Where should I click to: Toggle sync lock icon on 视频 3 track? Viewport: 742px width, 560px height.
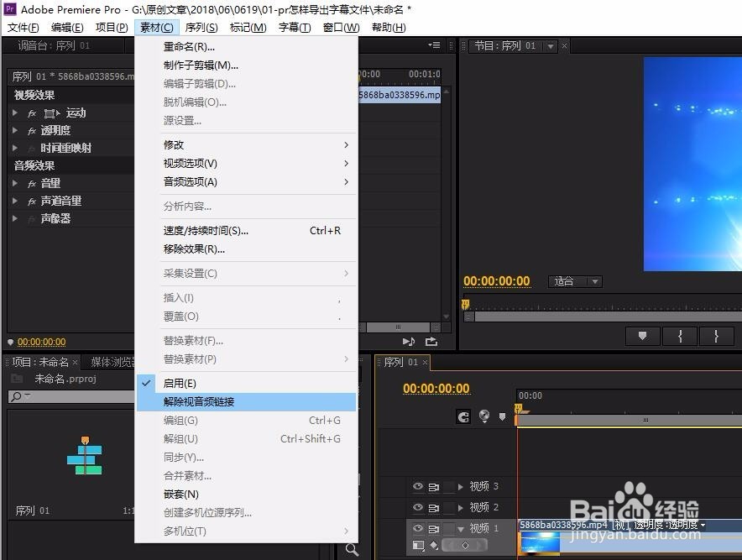433,487
